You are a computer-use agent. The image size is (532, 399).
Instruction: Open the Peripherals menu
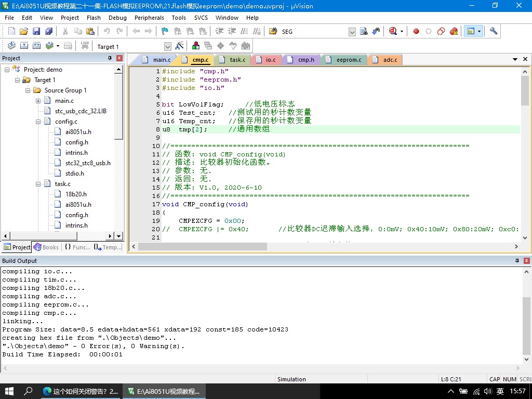tap(149, 18)
